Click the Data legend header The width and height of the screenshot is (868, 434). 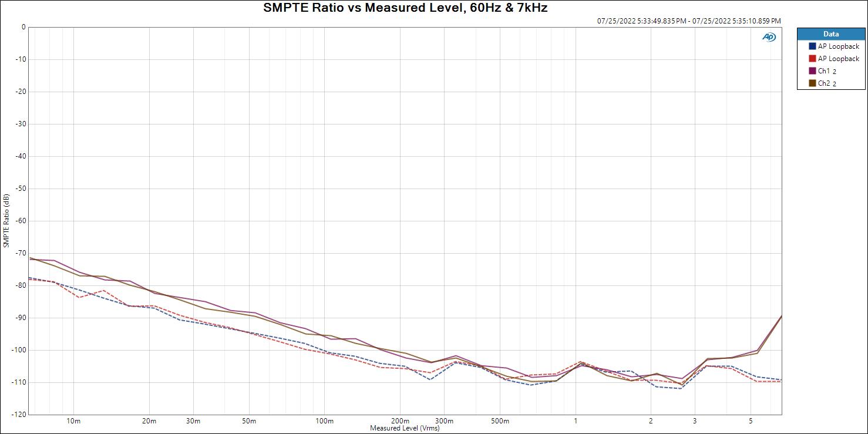[831, 34]
